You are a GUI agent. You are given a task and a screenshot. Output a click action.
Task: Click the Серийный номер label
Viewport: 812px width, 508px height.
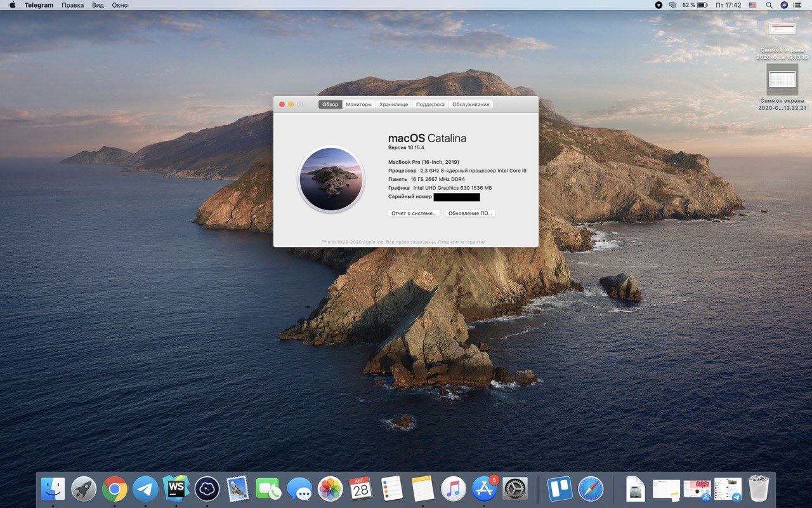(410, 197)
